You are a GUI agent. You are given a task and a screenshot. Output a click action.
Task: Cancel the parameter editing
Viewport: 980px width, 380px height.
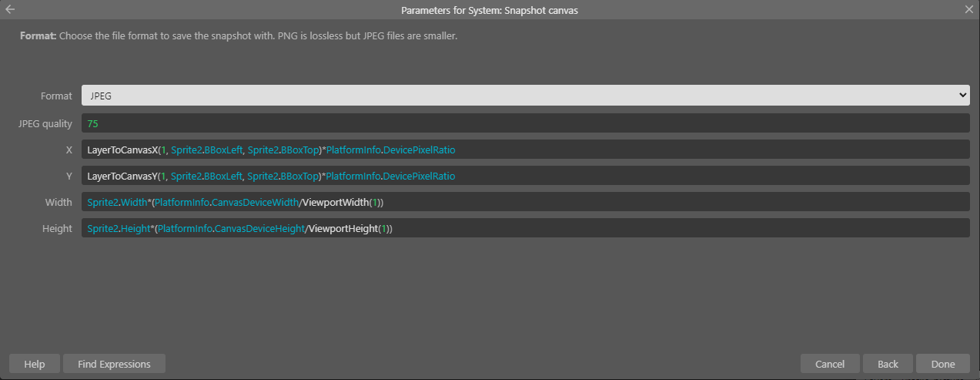(x=830, y=364)
